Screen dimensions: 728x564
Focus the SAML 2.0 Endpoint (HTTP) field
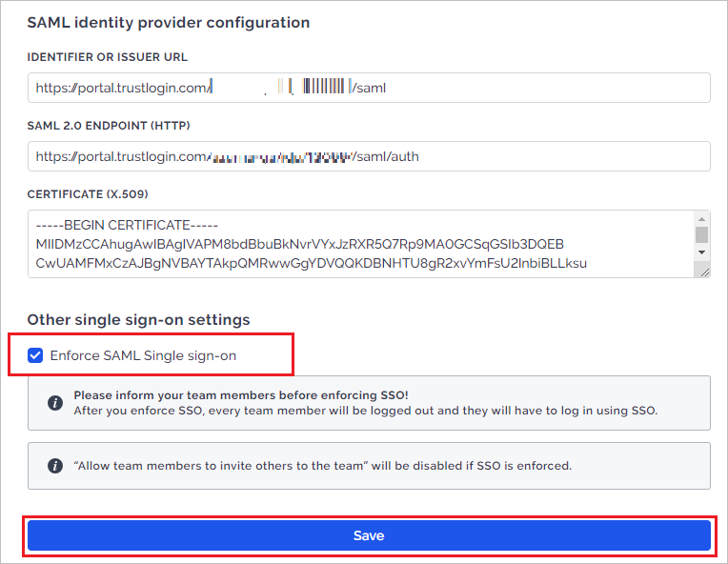click(x=369, y=156)
